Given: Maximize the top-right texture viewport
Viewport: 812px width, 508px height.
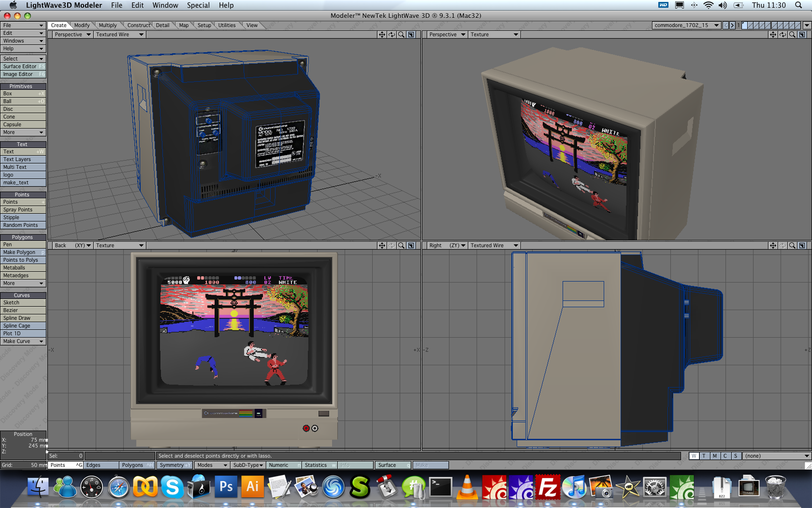Looking at the screenshot, I should point(802,35).
